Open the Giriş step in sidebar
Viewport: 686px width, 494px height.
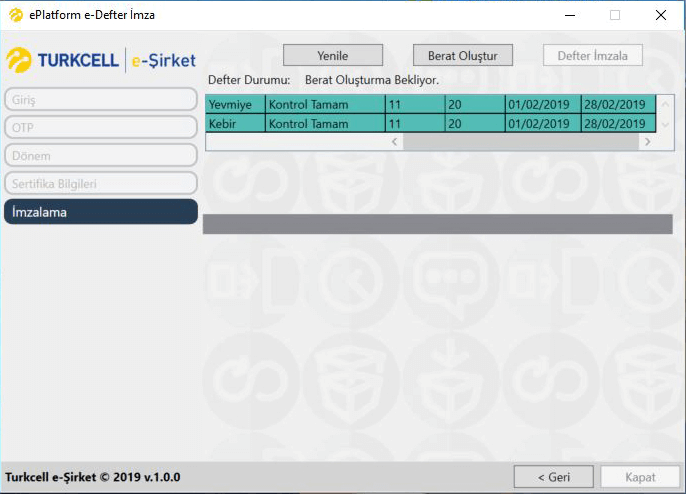101,99
